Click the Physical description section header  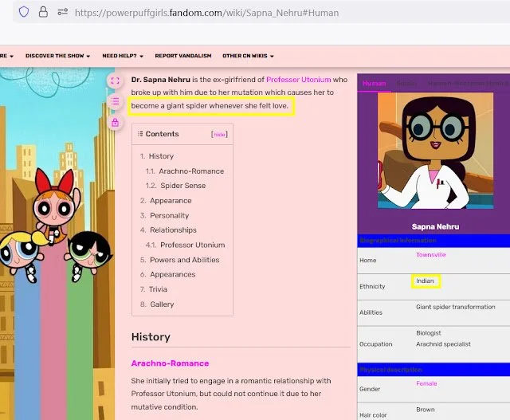pyautogui.click(x=433, y=370)
